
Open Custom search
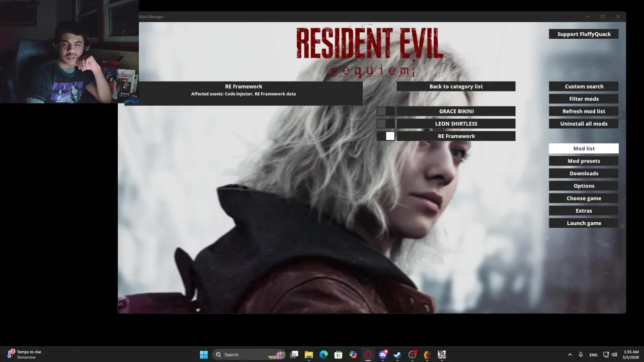tap(584, 86)
